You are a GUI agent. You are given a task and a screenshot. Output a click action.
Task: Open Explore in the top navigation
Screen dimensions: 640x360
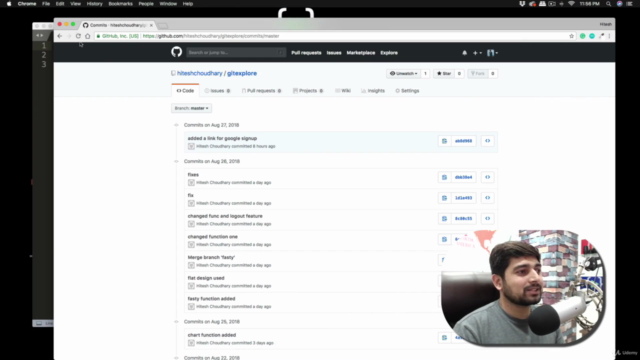389,53
